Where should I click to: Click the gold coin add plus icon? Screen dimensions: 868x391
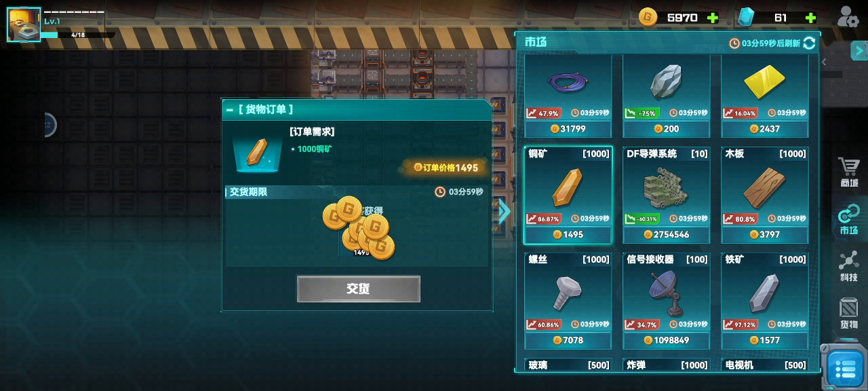point(712,18)
